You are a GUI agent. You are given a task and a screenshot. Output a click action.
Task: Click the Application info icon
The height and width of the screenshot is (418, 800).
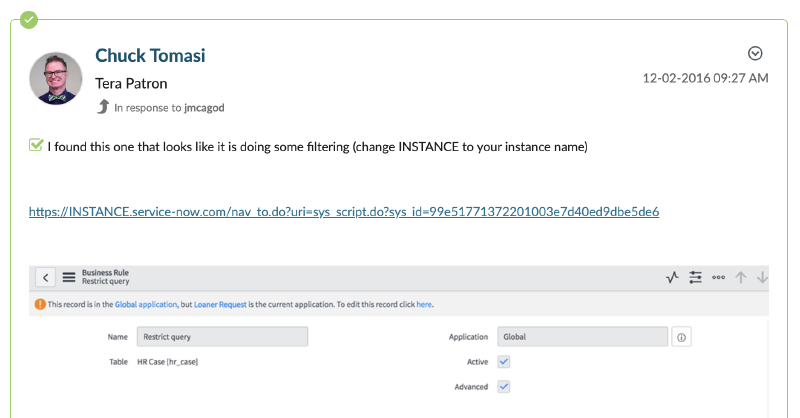tap(682, 338)
